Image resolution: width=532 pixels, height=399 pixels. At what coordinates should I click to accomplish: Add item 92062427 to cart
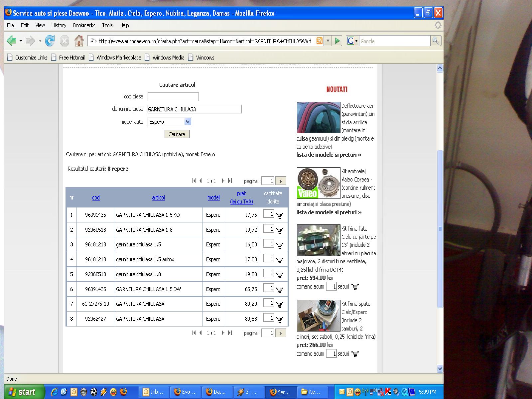280,319
